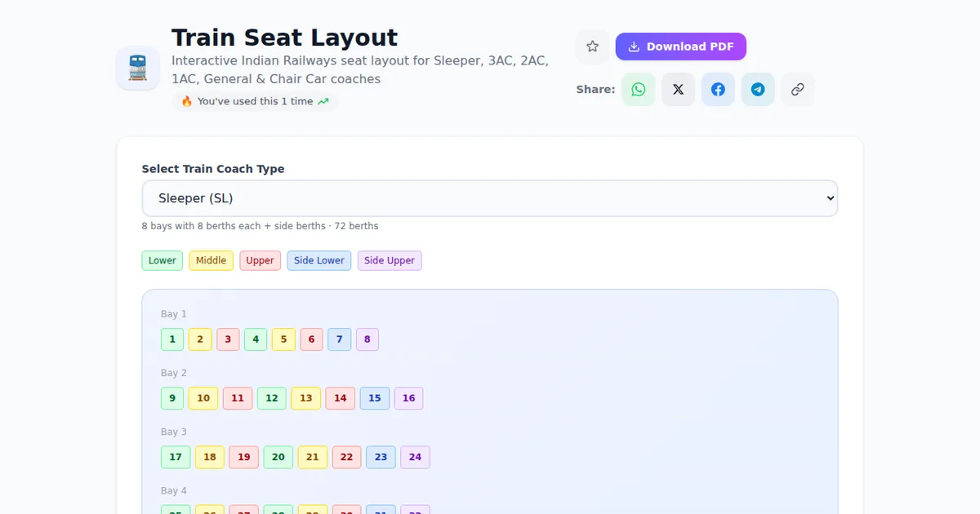Select berth 1 in Bay 1

(172, 339)
